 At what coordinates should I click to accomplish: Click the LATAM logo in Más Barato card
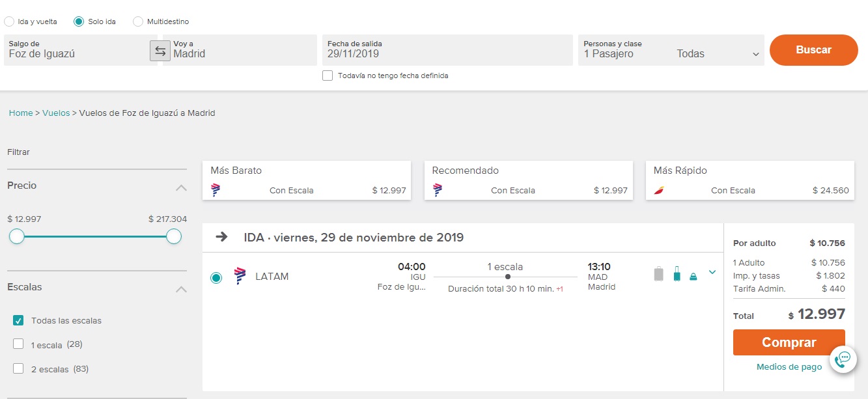coord(216,191)
